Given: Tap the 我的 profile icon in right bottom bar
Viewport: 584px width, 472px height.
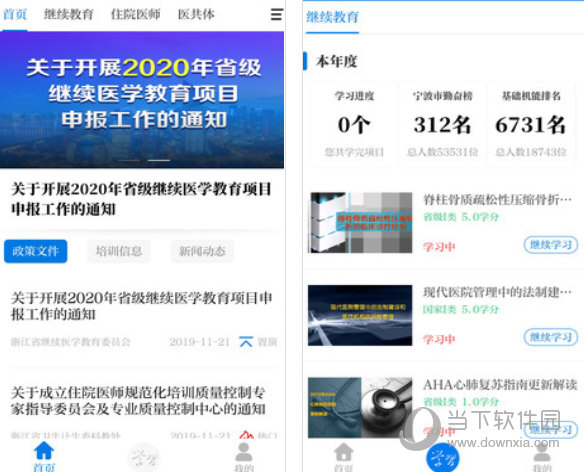Looking at the screenshot, I should 542,452.
